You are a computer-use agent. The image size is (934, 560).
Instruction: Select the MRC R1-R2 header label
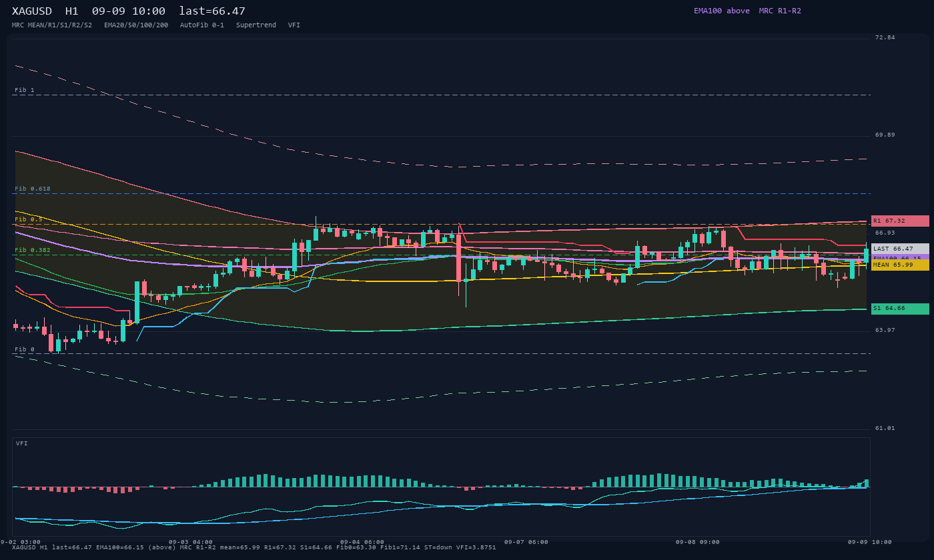[780, 11]
